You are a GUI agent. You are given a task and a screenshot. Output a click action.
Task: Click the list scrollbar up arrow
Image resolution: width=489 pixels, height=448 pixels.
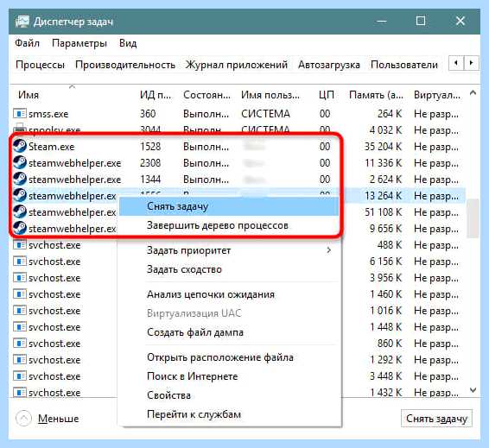click(x=473, y=93)
